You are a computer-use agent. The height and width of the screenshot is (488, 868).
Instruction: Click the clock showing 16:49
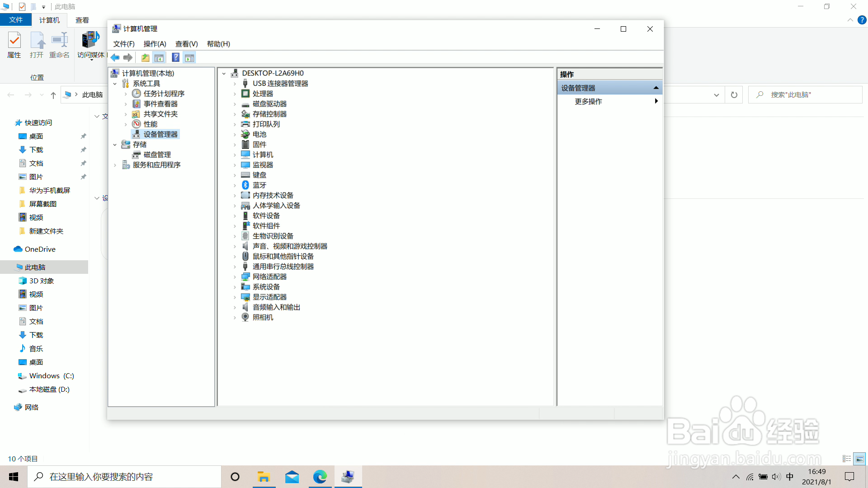[816, 472]
